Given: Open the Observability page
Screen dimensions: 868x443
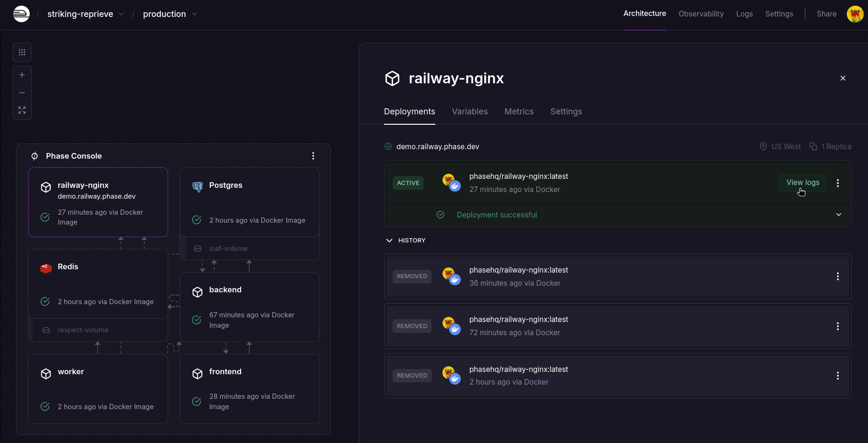Looking at the screenshot, I should pyautogui.click(x=701, y=14).
